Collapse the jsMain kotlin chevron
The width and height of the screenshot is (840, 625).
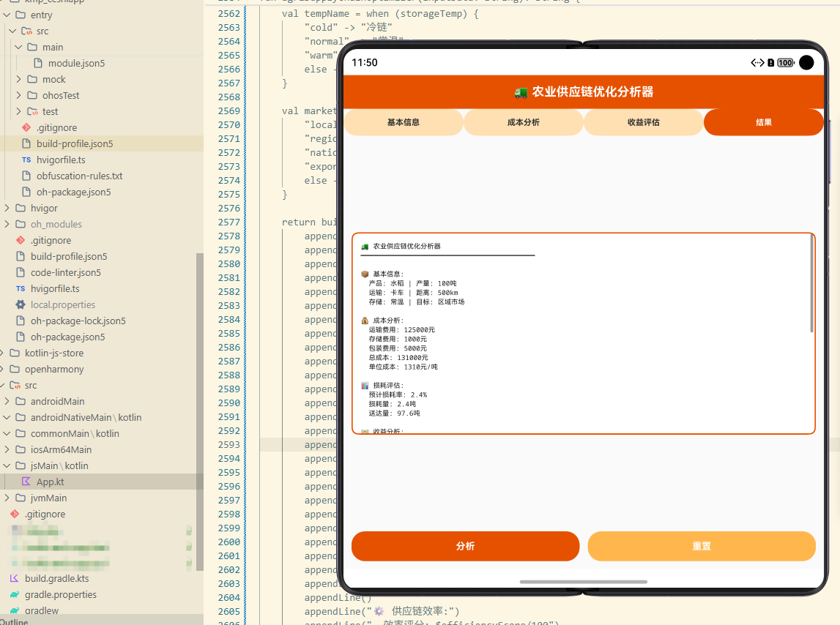7,465
